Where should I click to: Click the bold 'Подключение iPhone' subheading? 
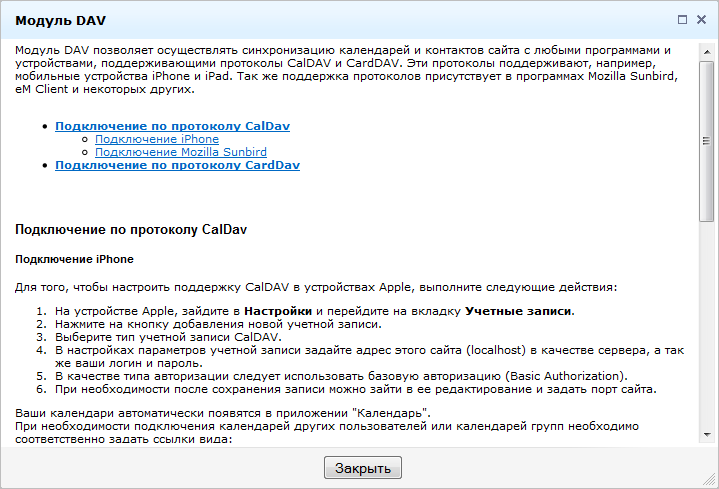click(x=73, y=259)
